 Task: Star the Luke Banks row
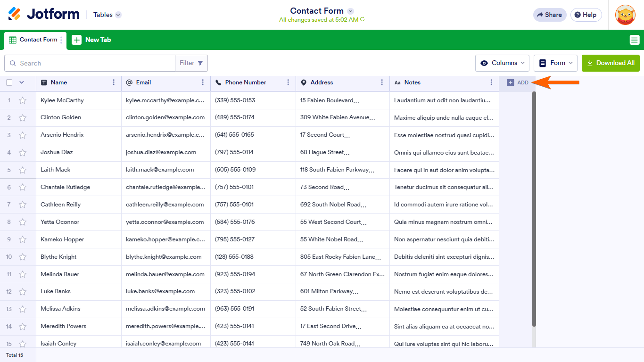click(x=23, y=292)
